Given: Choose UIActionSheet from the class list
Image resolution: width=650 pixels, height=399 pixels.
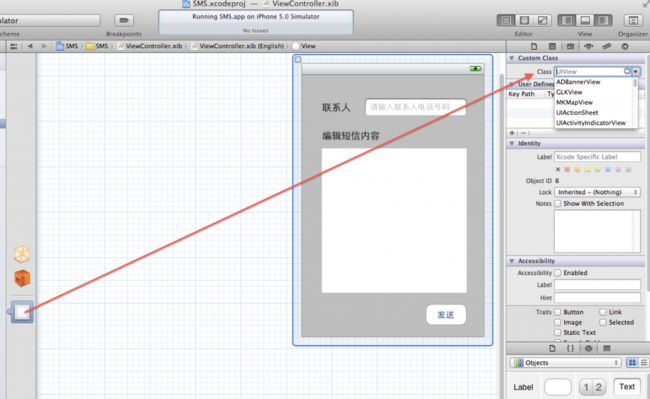Looking at the screenshot, I should click(x=577, y=113).
